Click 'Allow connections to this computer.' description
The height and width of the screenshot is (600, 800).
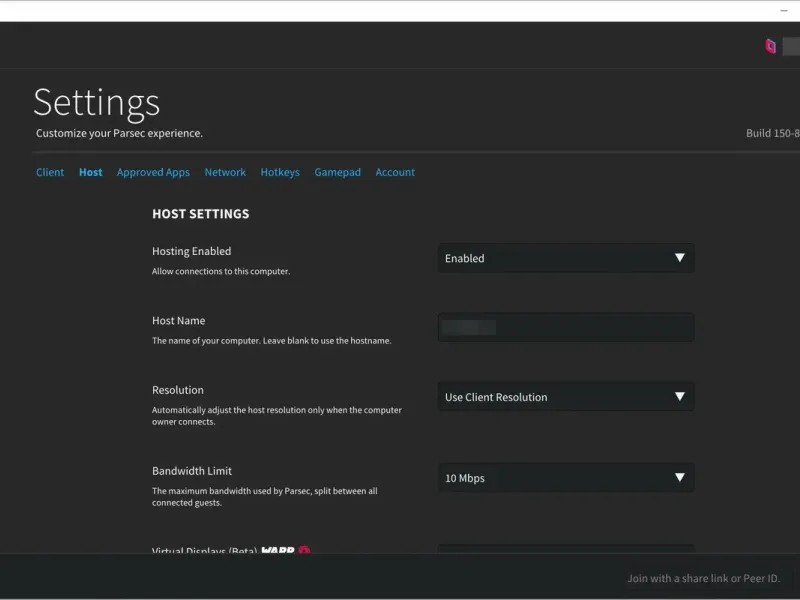221,271
